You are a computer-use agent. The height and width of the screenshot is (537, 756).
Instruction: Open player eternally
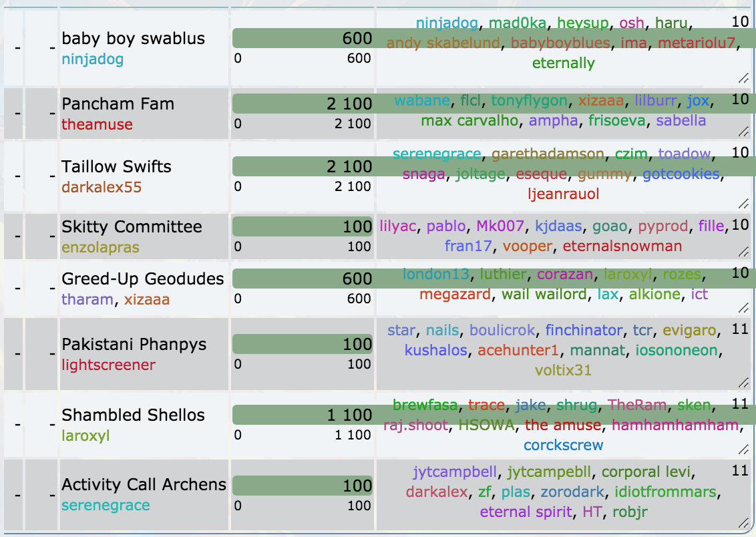click(563, 63)
